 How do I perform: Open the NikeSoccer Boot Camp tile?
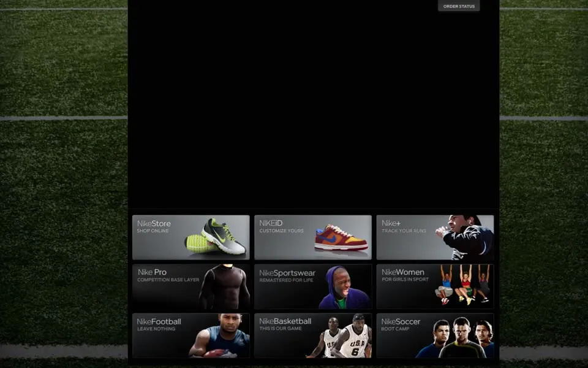click(435, 335)
